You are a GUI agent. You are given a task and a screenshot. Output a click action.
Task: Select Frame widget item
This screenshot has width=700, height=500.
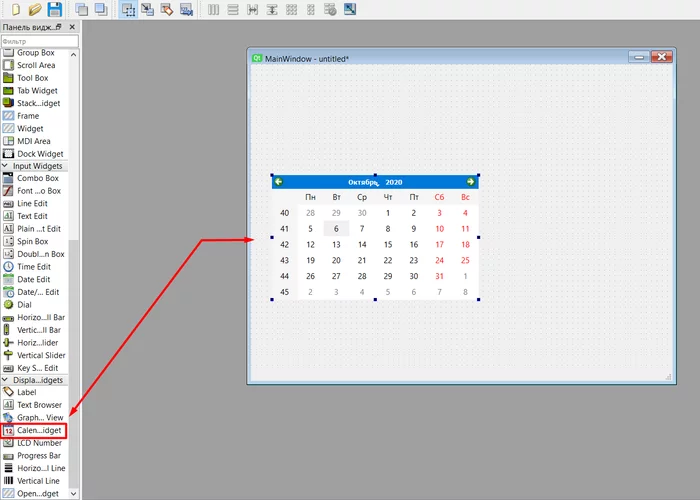(34, 116)
